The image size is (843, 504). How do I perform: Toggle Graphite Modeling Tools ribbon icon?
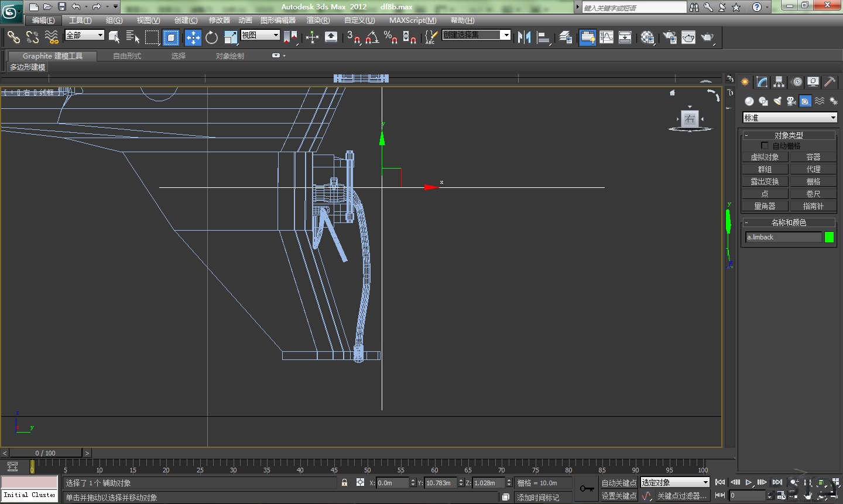tap(588, 37)
